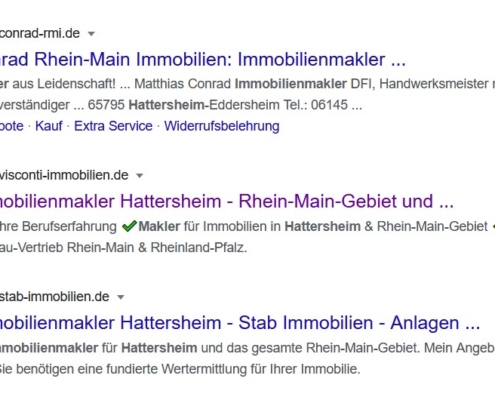Screen dimensions: 495x400
Task: Click the conrad-rmi.de URL text
Action: pos(40,33)
